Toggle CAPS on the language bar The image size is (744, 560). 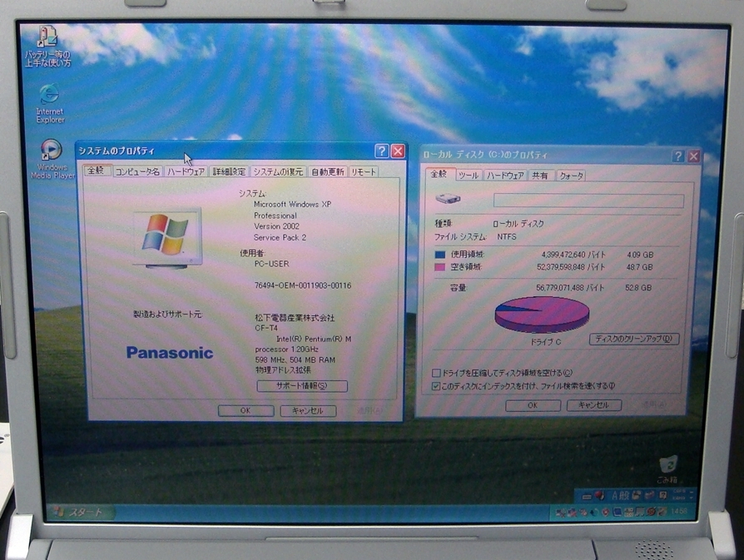pos(679,492)
